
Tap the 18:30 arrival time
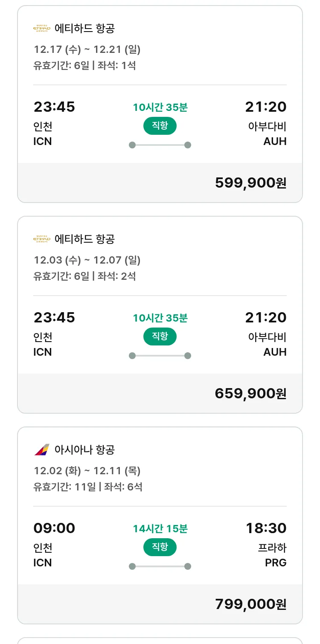(x=266, y=528)
